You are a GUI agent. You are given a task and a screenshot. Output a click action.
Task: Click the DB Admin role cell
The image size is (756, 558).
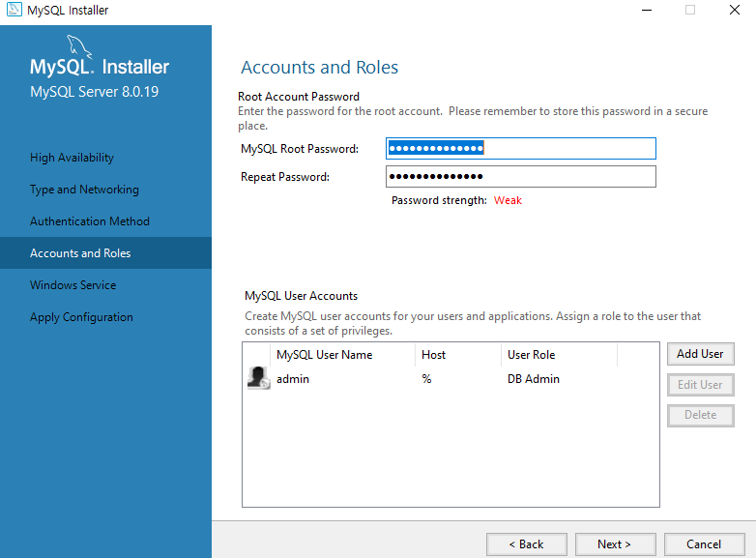(x=534, y=379)
